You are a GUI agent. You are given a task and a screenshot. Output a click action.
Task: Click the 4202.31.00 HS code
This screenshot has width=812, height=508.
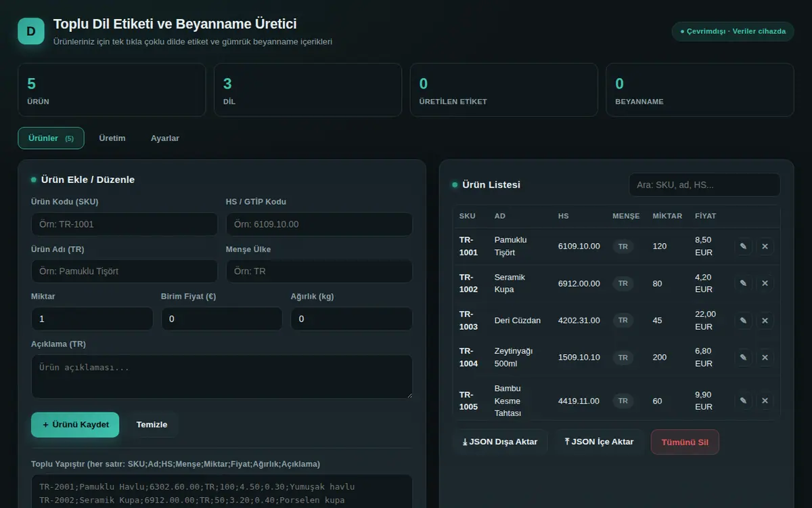tap(579, 320)
